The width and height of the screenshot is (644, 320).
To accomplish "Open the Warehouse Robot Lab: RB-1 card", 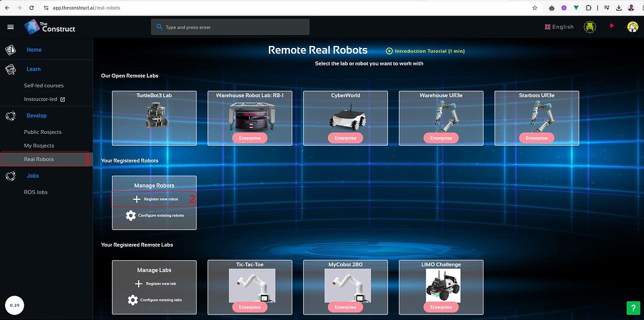I will (x=250, y=118).
